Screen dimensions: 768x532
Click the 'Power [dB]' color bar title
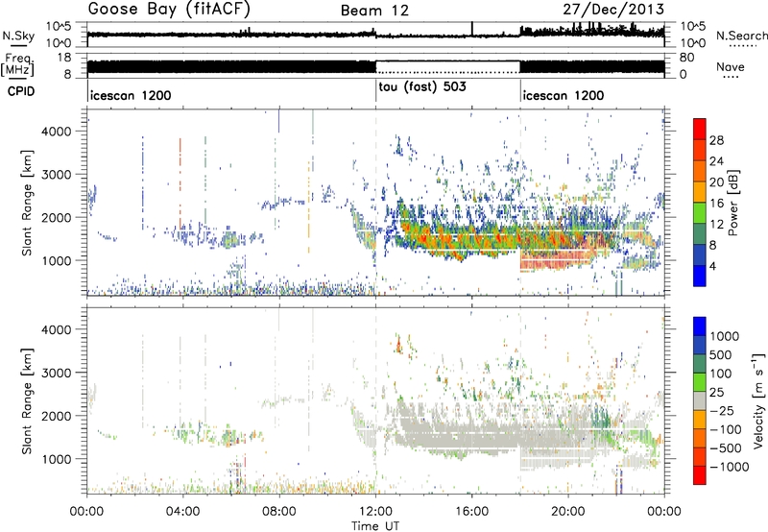click(733, 203)
